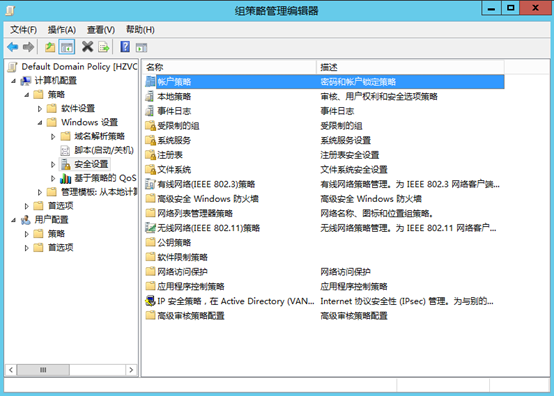Screen dimensions: 554x396
Task: Click the 系统服务 locked folder icon
Action: 150,140
